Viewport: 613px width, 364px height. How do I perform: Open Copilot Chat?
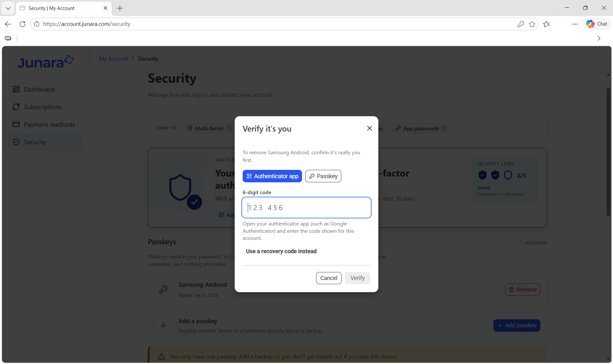pos(597,24)
